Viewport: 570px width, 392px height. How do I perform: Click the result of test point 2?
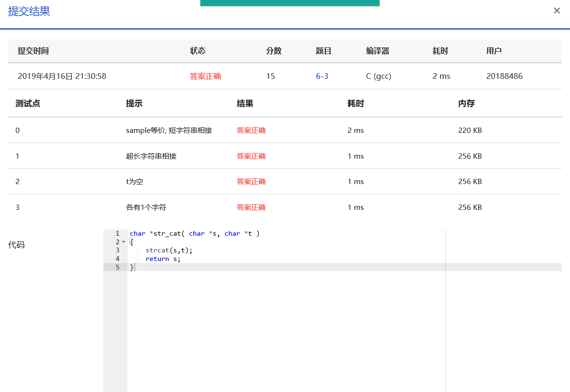251,182
